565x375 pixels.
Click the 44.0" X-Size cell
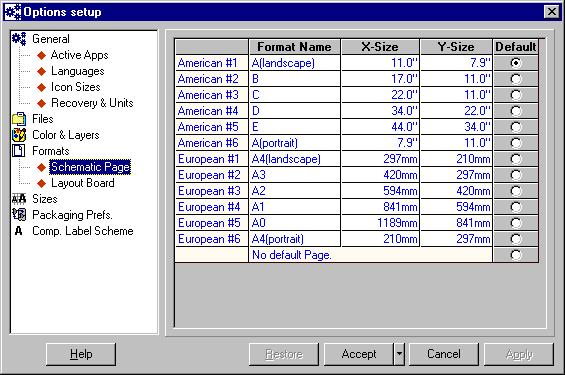coord(381,127)
